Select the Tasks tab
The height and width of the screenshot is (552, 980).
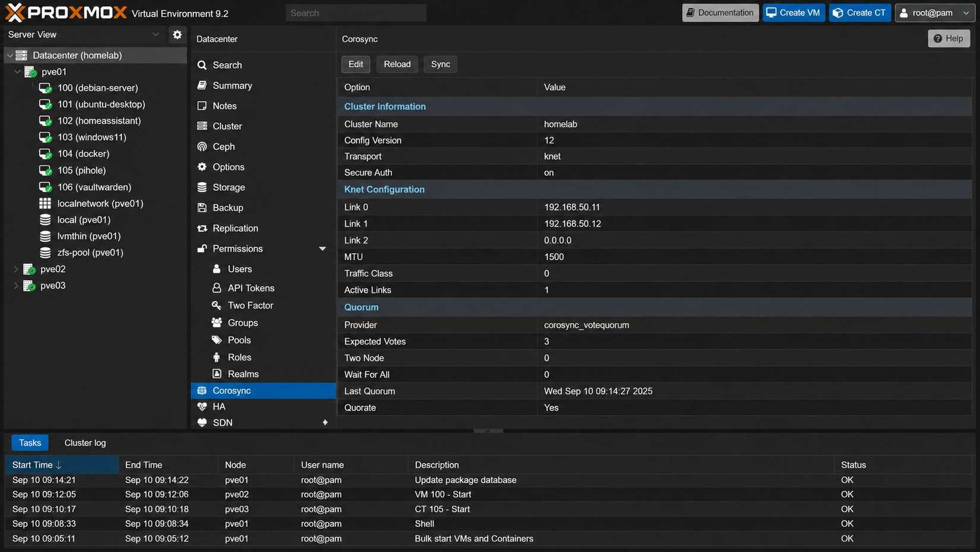pos(30,443)
